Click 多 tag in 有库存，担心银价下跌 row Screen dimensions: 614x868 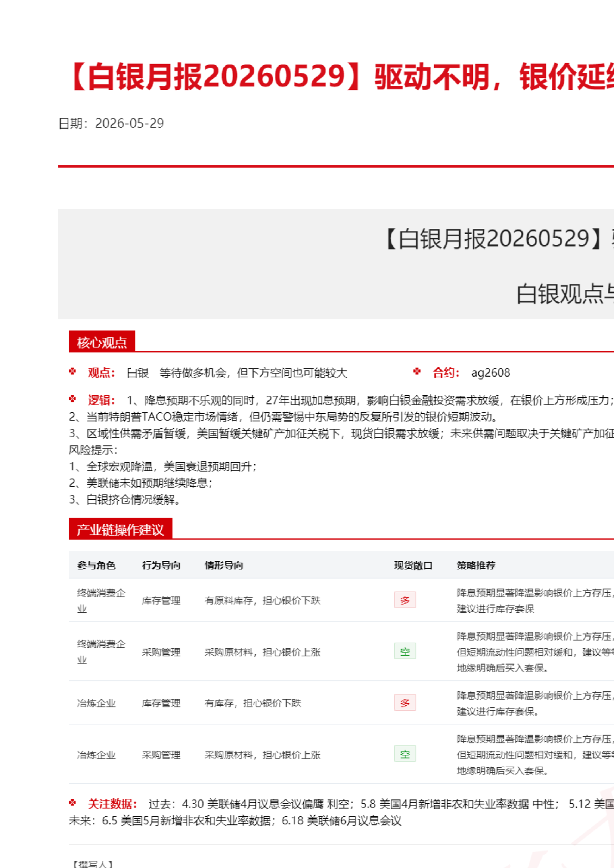coord(405,703)
